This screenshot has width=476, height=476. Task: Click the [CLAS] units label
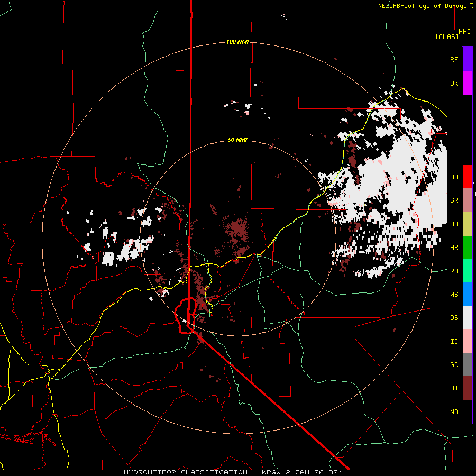[x=447, y=36]
